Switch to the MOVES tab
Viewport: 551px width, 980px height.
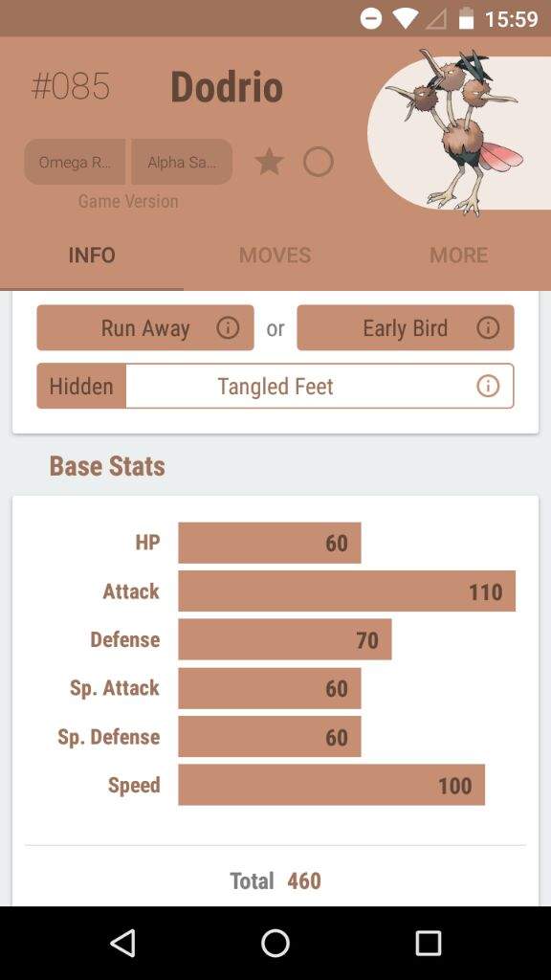pos(275,255)
